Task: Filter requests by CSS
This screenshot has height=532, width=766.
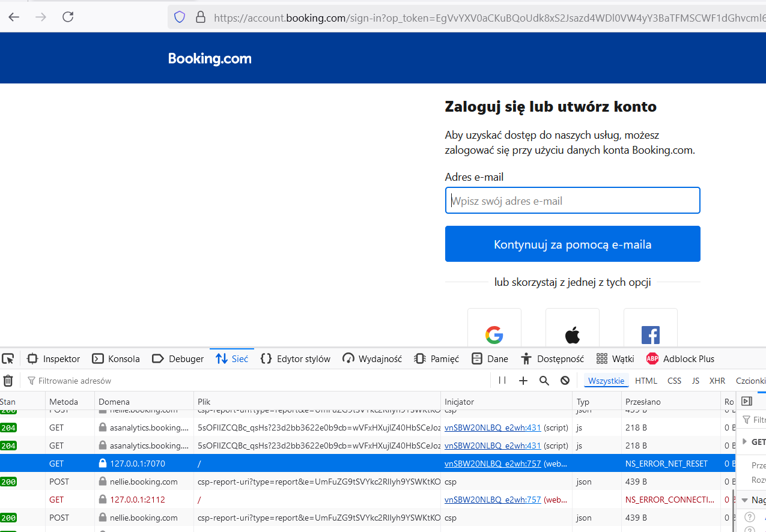Action: [675, 381]
